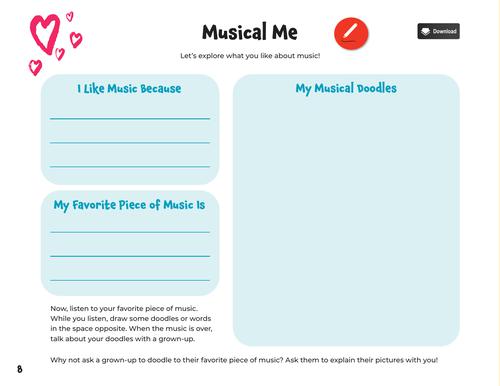Click the I Like Music Because heading
Image resolution: width=500 pixels, height=386 pixels.
129,89
